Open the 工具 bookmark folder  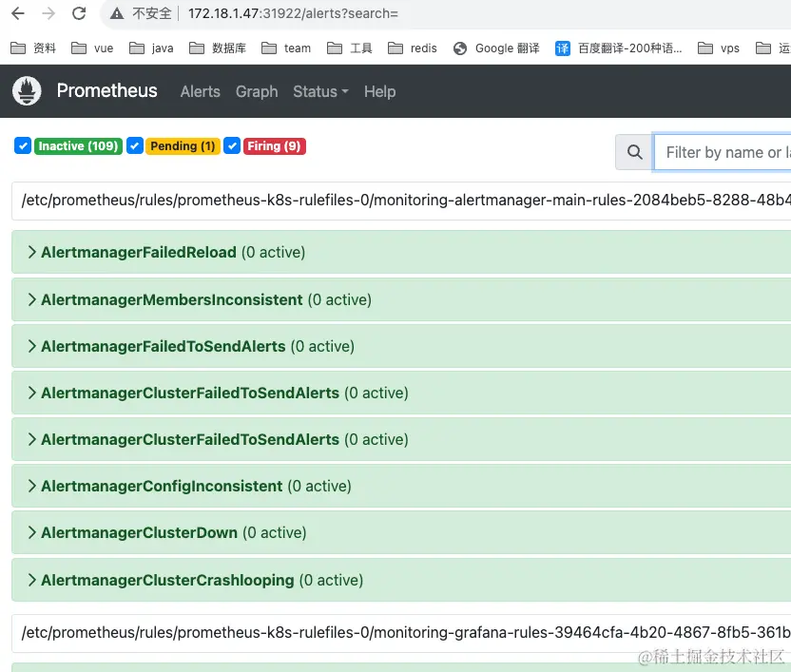point(349,48)
